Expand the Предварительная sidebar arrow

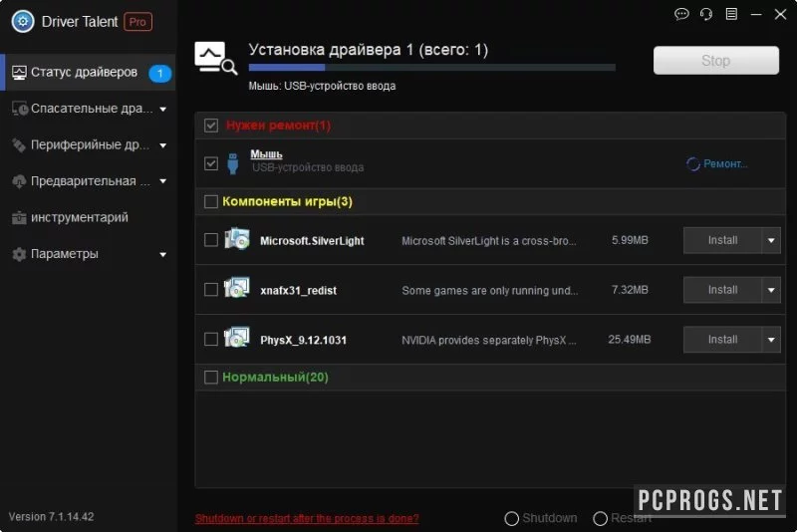point(162,181)
